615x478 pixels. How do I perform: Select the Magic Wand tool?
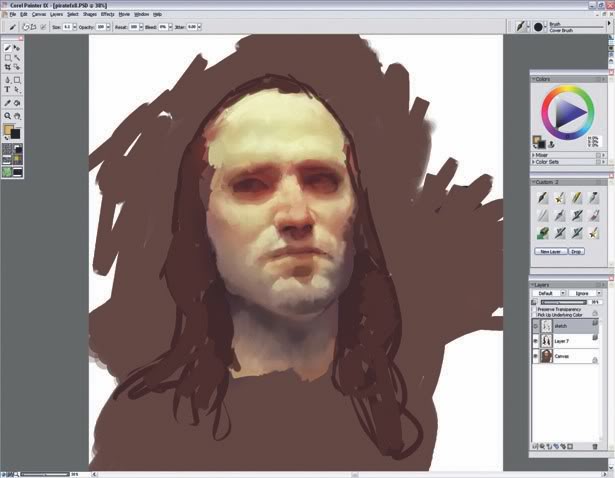pos(17,58)
